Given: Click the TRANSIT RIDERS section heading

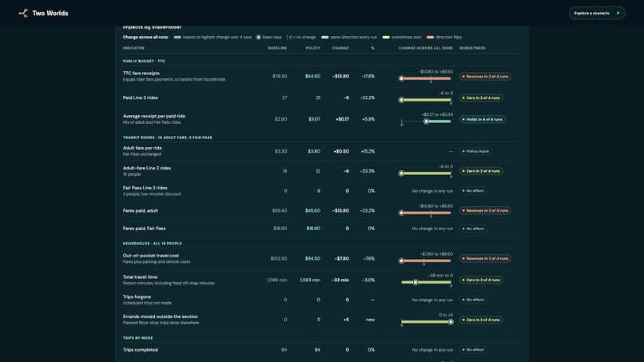Looking at the screenshot, I should pos(168,137).
